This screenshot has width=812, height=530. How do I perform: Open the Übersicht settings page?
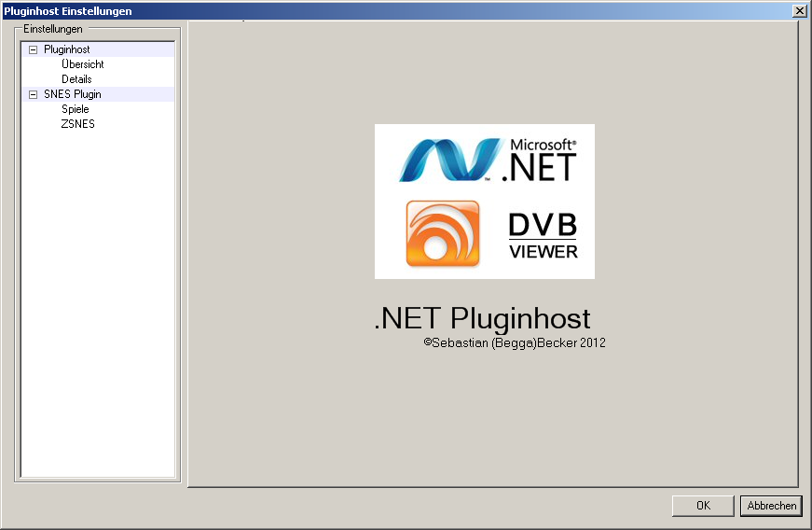(82, 64)
